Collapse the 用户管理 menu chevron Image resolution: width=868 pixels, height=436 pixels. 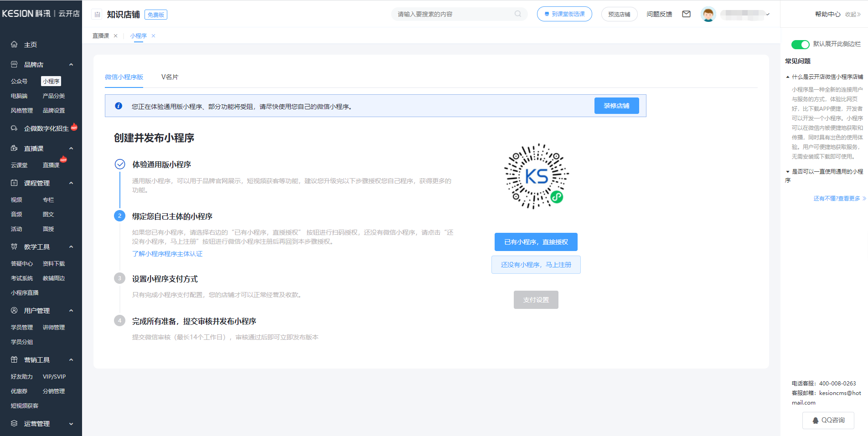coord(71,311)
